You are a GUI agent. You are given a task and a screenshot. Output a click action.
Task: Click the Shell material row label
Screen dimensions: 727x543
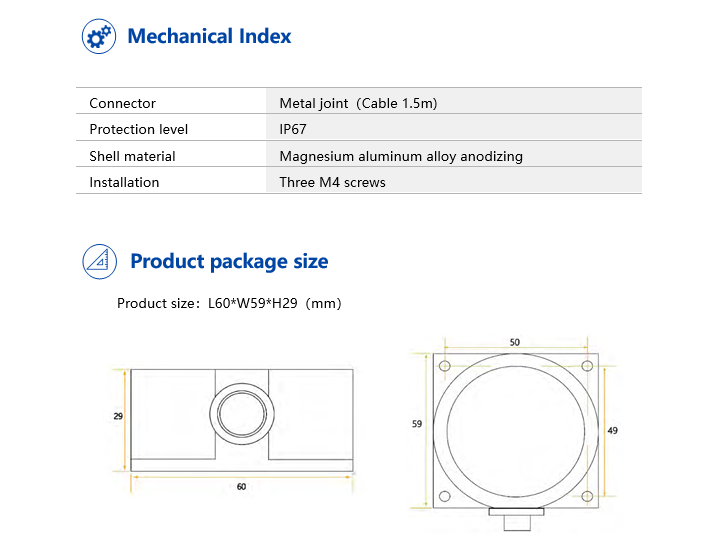(x=132, y=156)
